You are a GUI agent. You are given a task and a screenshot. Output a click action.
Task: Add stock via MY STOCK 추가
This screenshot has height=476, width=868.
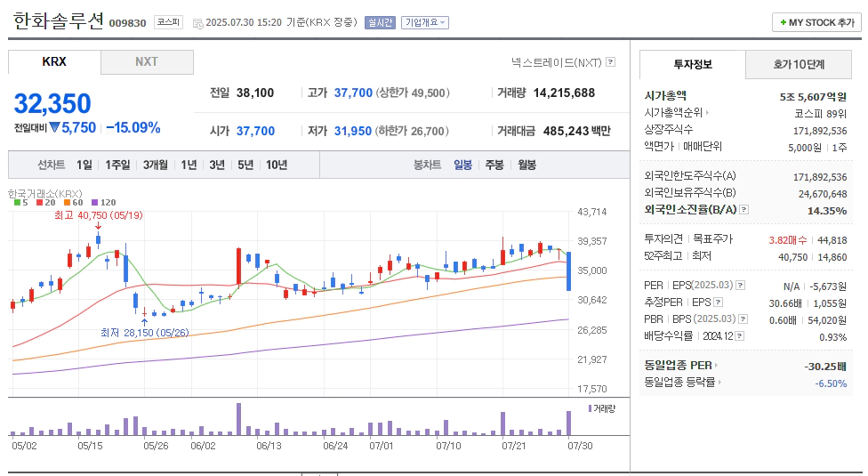(817, 23)
